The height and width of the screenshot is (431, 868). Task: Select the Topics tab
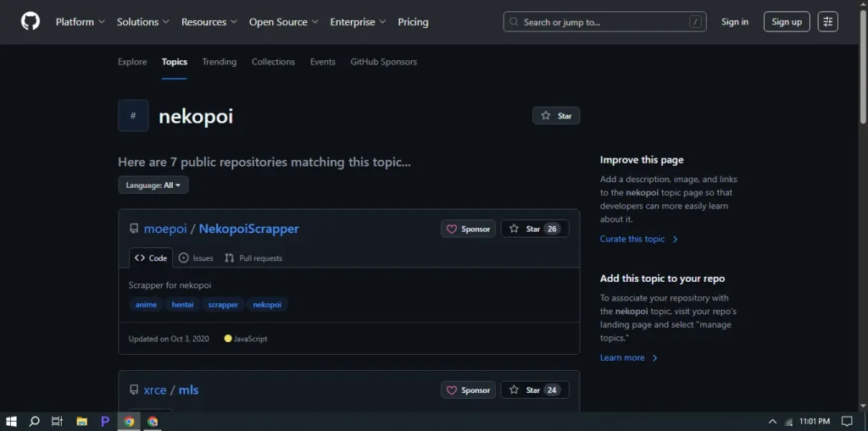click(175, 62)
